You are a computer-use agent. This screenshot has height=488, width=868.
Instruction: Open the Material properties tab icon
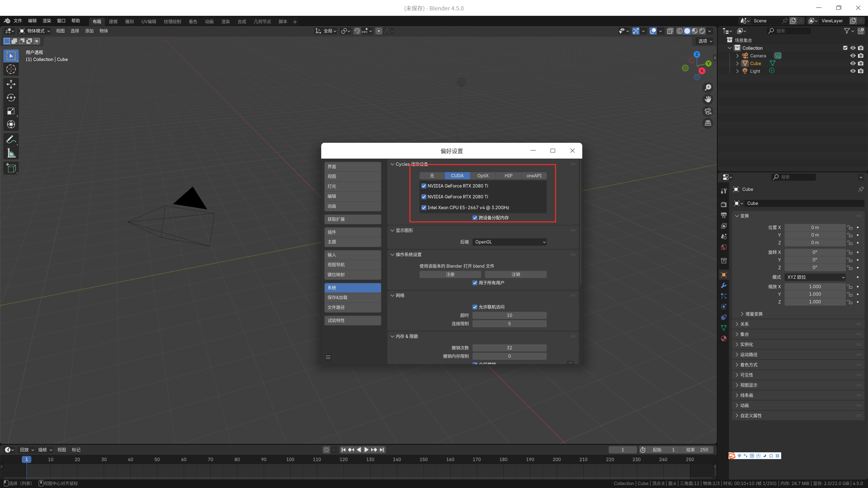pos(724,338)
